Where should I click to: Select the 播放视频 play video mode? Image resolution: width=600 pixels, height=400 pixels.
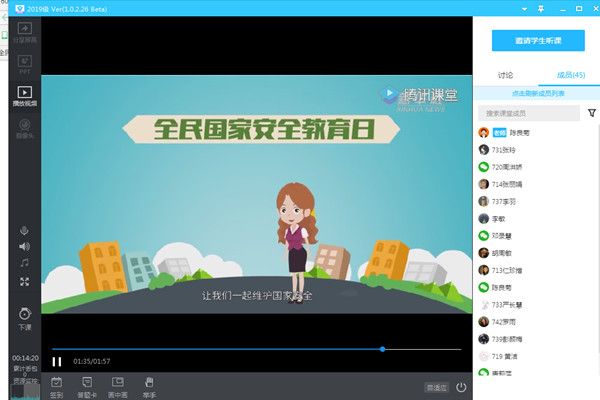click(x=25, y=96)
